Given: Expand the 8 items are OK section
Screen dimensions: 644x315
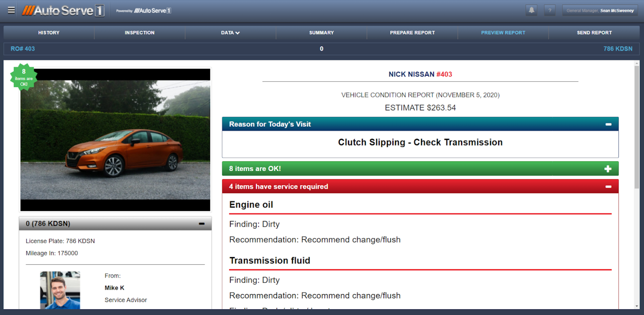Looking at the screenshot, I should coord(608,169).
